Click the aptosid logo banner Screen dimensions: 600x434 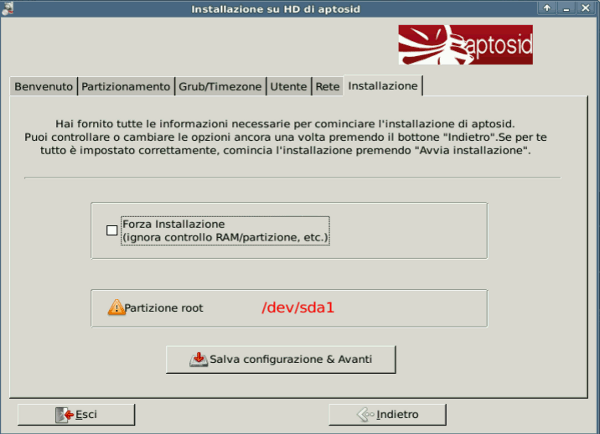pos(465,45)
